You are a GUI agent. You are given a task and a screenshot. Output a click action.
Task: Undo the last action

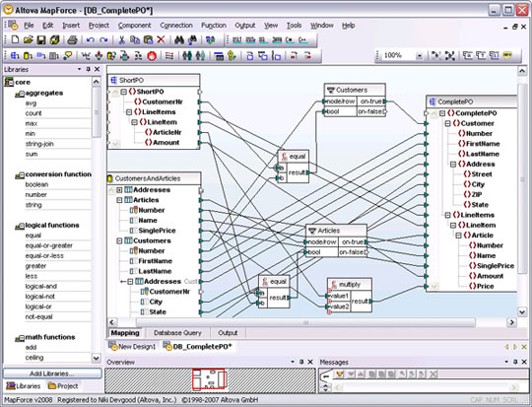coord(90,40)
